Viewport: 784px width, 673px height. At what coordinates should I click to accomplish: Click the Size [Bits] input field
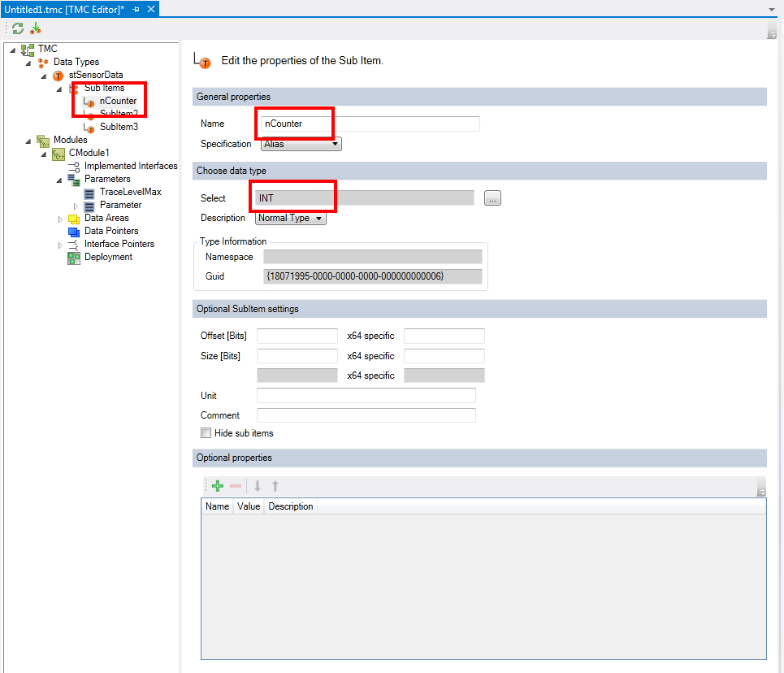pos(297,356)
